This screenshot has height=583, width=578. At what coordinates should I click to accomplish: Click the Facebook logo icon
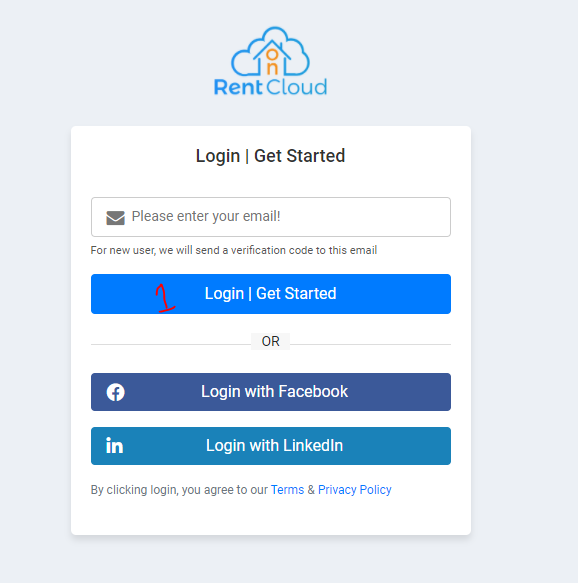115,392
